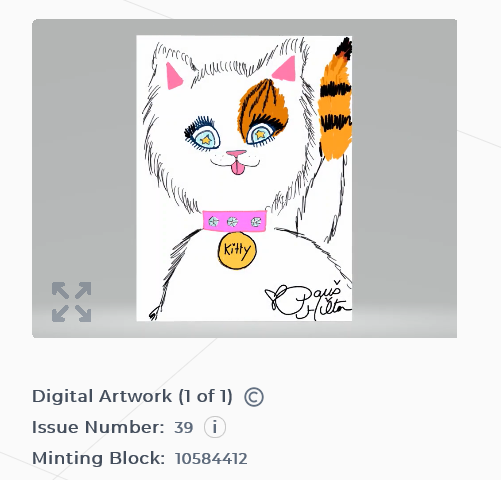The height and width of the screenshot is (480, 501).
Task: Click the pink jeweled collar in the drawing
Action: (235, 221)
